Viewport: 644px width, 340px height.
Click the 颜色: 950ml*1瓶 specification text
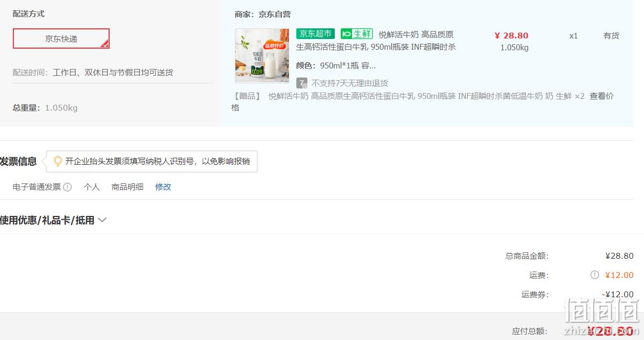(336, 66)
